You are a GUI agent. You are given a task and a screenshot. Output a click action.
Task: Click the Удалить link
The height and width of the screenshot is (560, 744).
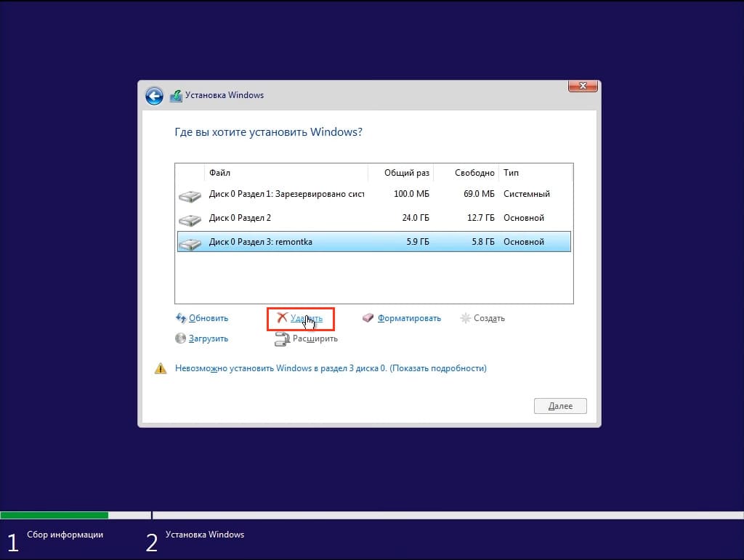(x=307, y=318)
